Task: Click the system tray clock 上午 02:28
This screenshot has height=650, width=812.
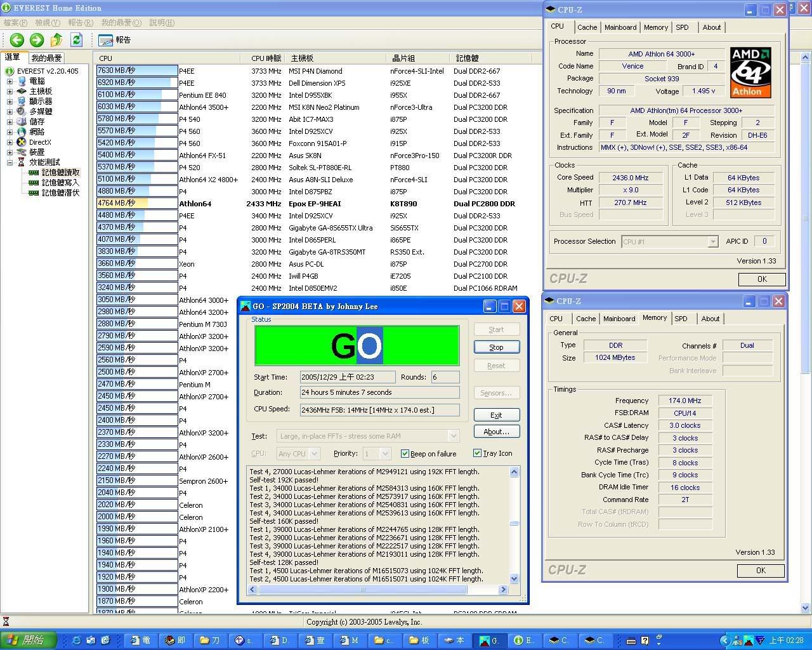Action: pyautogui.click(x=787, y=640)
